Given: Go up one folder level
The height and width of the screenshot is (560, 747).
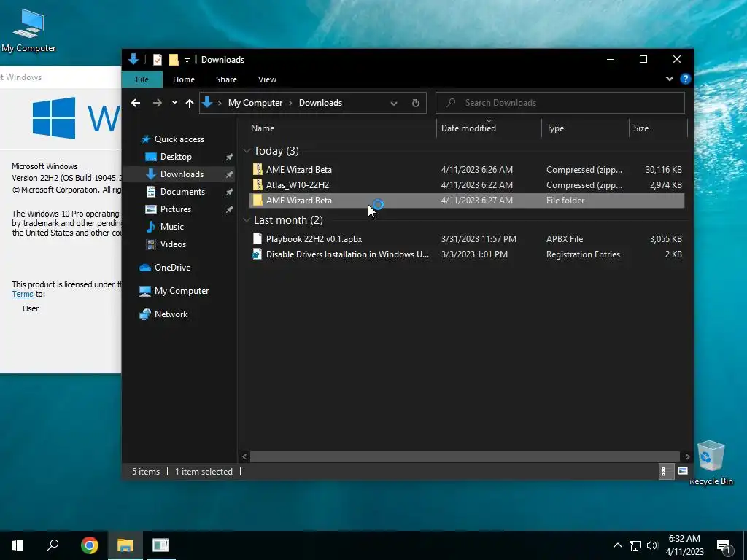Looking at the screenshot, I should point(190,103).
